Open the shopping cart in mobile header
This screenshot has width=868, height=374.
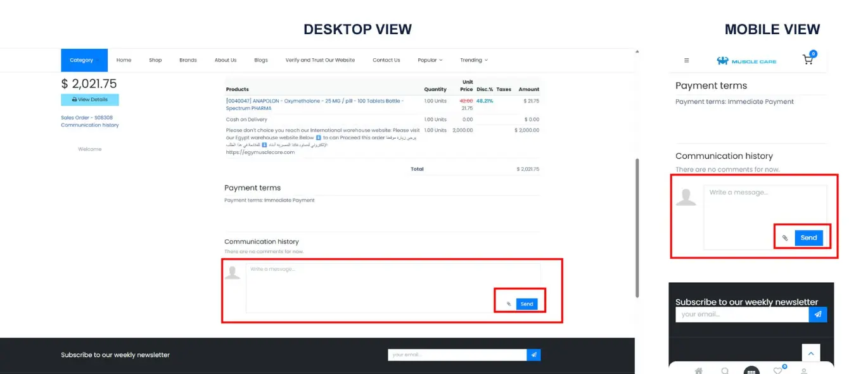808,59
